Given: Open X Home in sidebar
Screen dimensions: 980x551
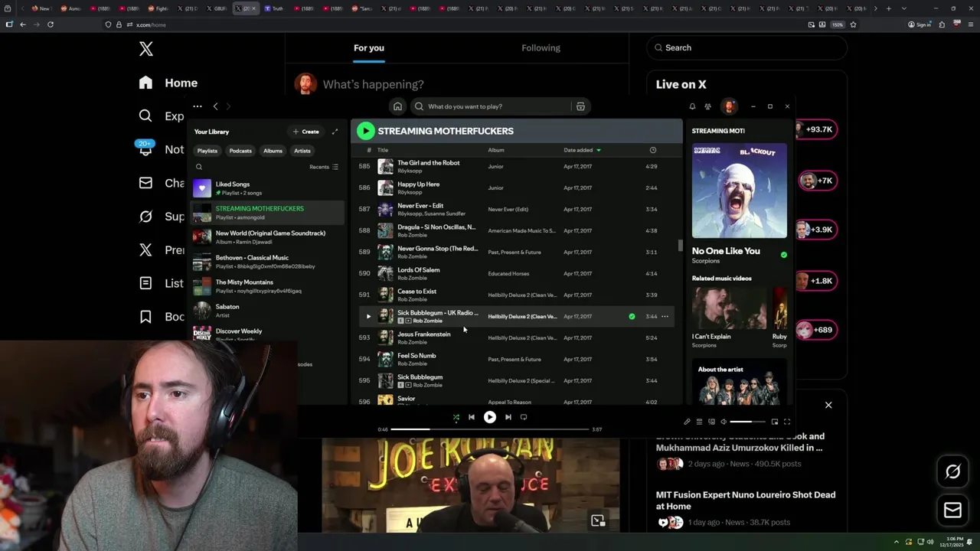Looking at the screenshot, I should 168,83.
